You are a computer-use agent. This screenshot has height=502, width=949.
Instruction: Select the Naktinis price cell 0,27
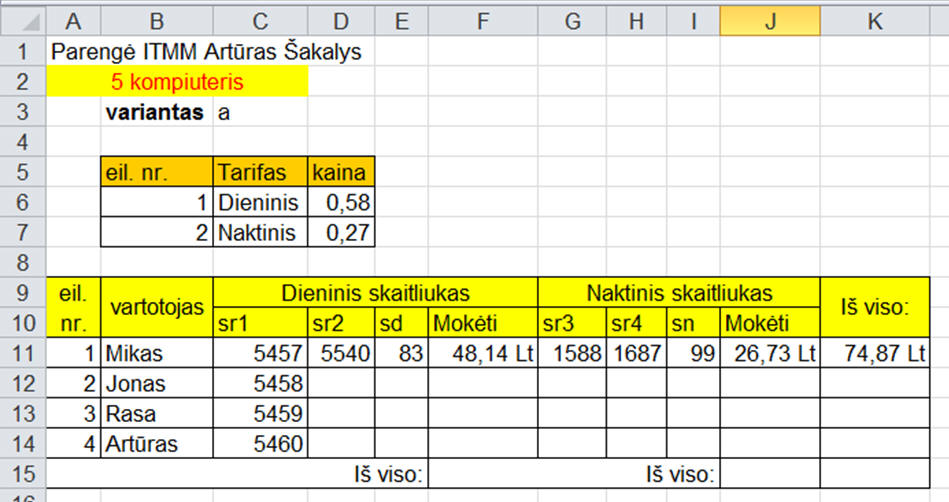pos(341,234)
